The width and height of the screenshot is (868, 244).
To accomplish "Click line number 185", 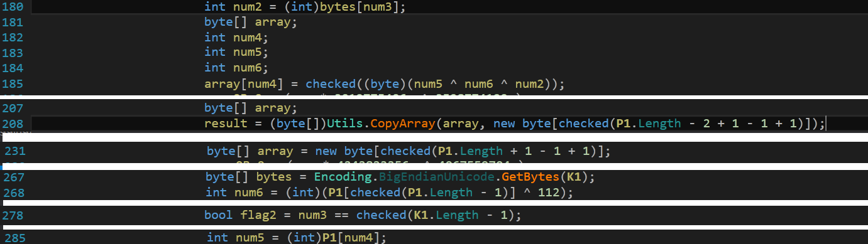I will (13, 83).
